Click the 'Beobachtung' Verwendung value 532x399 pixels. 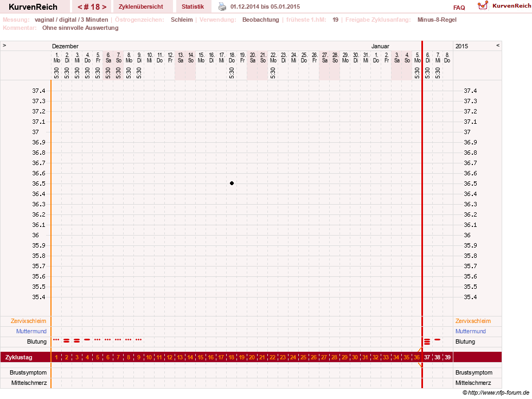click(x=260, y=20)
